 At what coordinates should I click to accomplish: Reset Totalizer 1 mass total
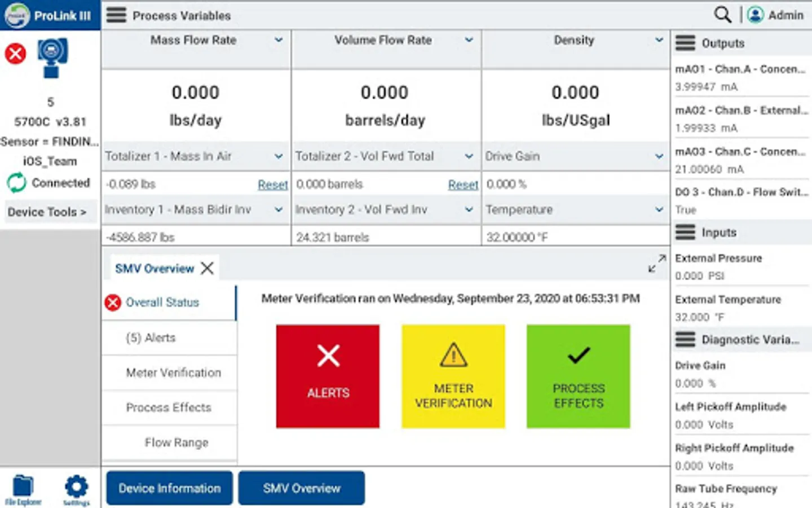[273, 185]
